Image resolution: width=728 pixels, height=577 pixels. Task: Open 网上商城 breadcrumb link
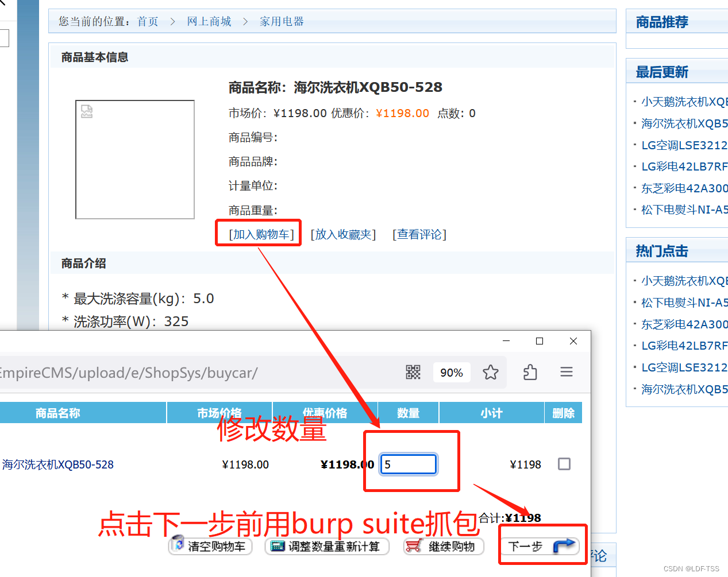(x=209, y=21)
